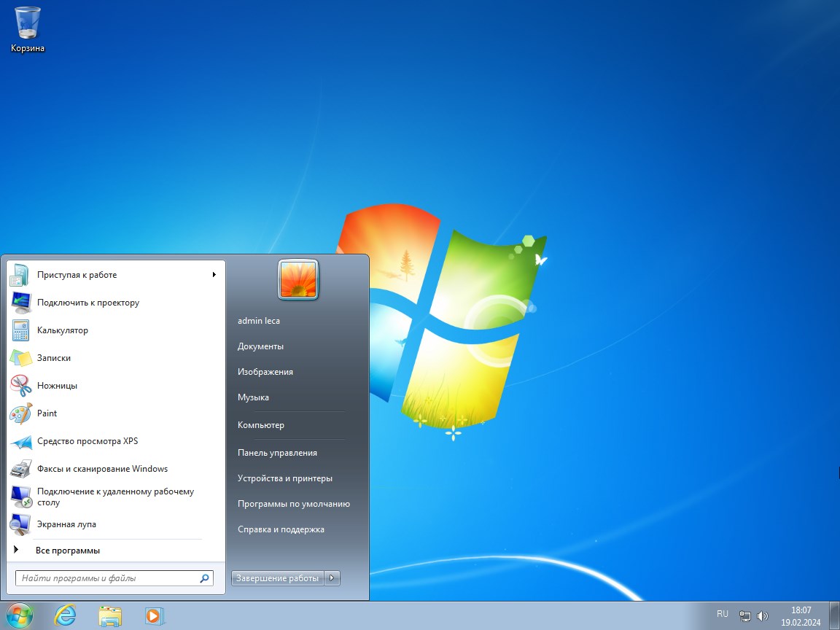Screen dimensions: 840x630
Task: Expand Все программы list
Action: click(x=68, y=551)
